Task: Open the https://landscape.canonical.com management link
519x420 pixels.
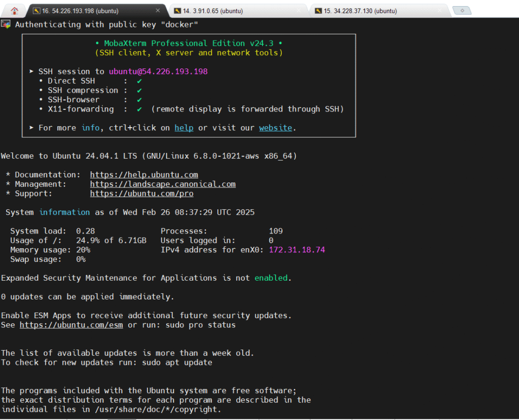Action: coord(163,184)
